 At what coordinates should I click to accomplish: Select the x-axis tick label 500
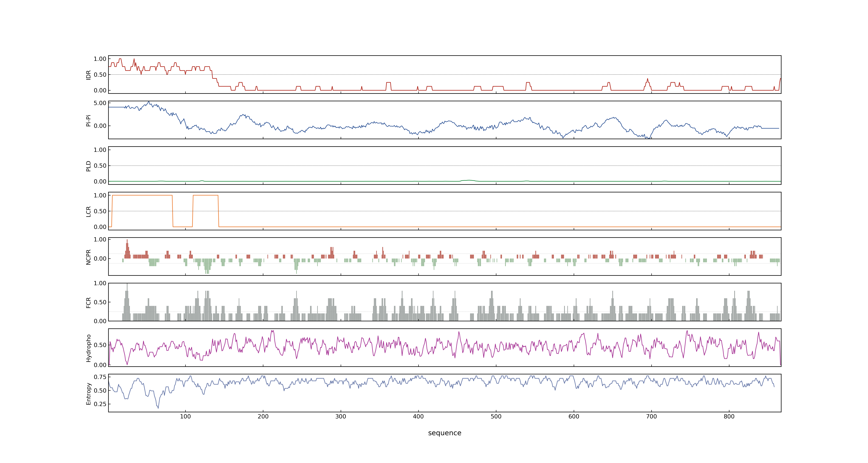[496, 416]
